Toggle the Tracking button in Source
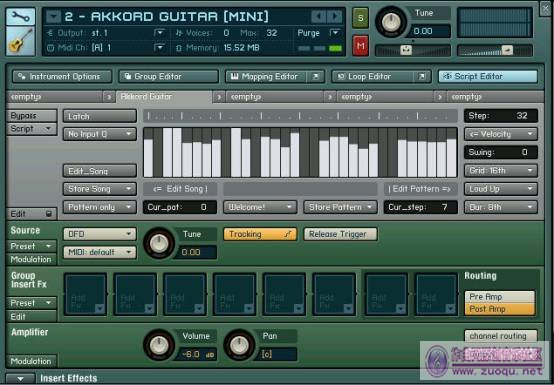Image resolution: width=554 pixels, height=385 pixels. [x=260, y=234]
